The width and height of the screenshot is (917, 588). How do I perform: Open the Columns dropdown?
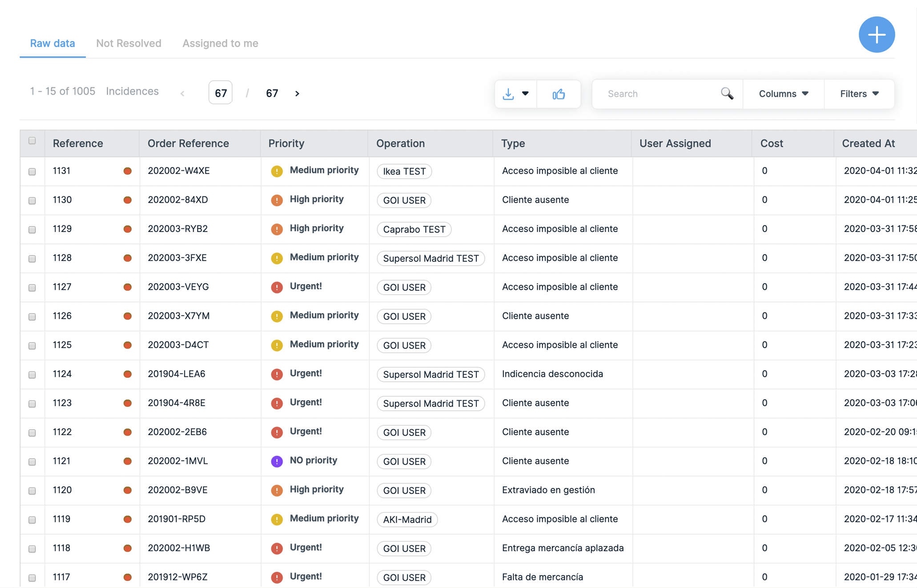tap(783, 94)
